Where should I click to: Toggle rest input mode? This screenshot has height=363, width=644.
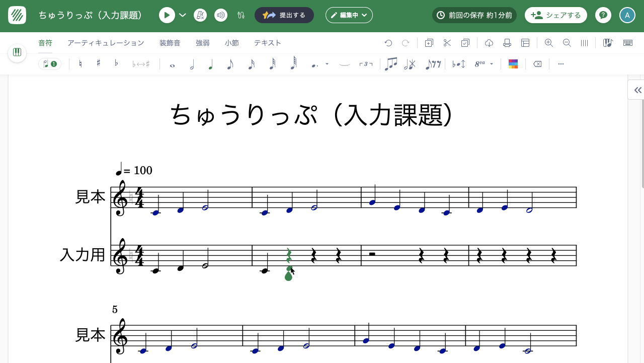[433, 64]
